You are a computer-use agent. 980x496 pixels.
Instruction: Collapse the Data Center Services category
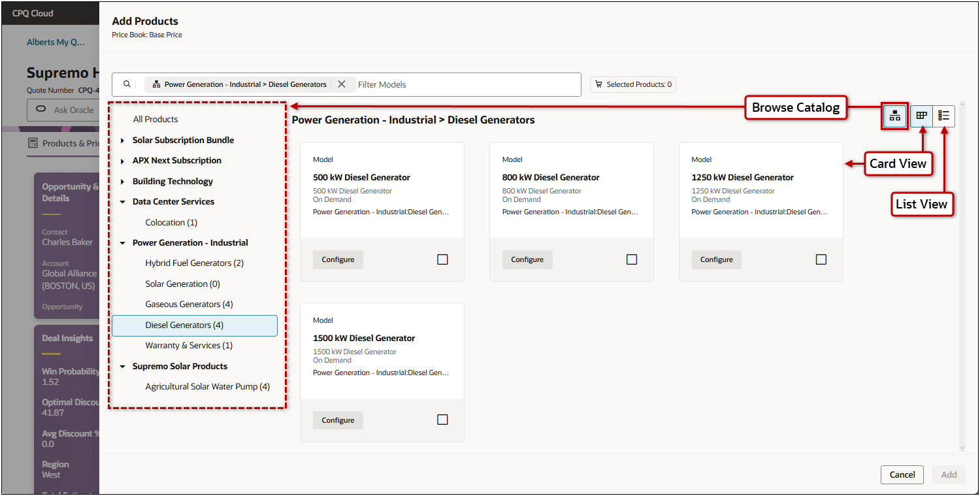click(x=122, y=201)
